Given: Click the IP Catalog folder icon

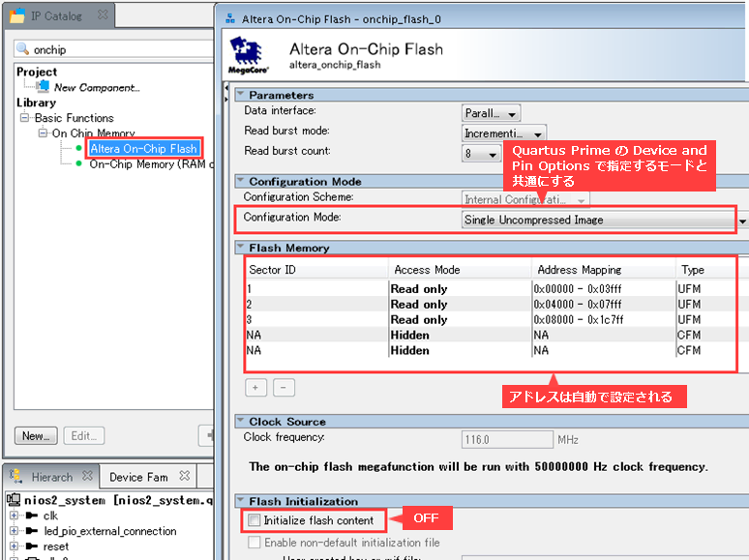Looking at the screenshot, I should tap(17, 15).
